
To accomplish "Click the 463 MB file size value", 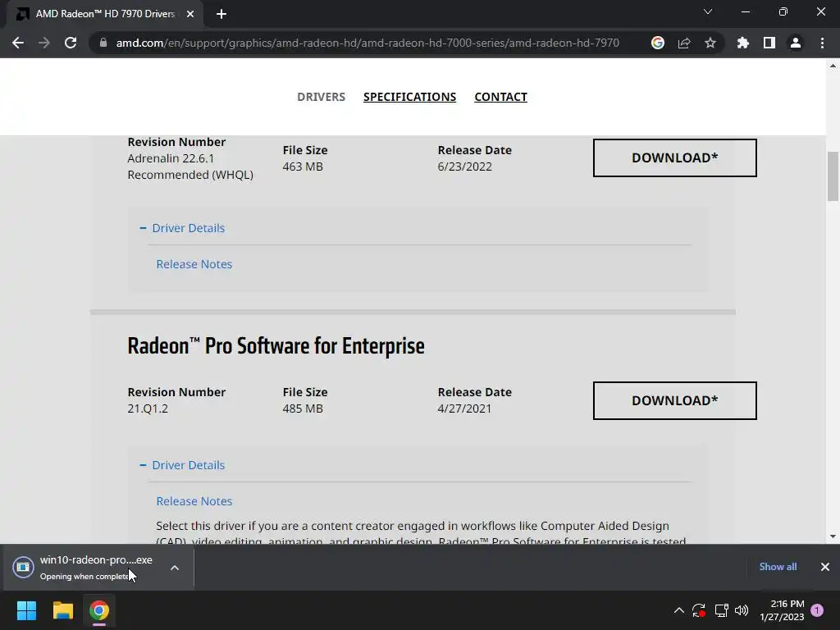I will [x=303, y=167].
